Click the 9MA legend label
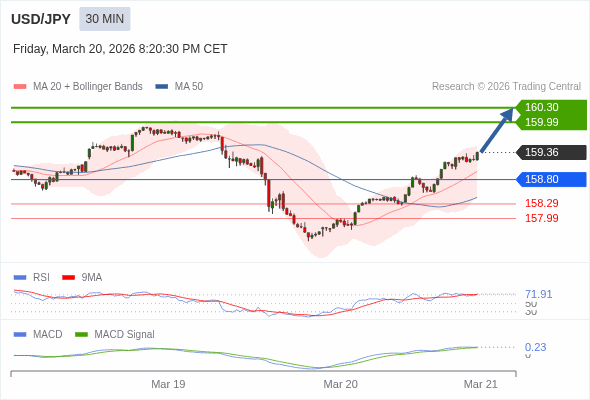This screenshot has height=400, width=590. (x=91, y=278)
